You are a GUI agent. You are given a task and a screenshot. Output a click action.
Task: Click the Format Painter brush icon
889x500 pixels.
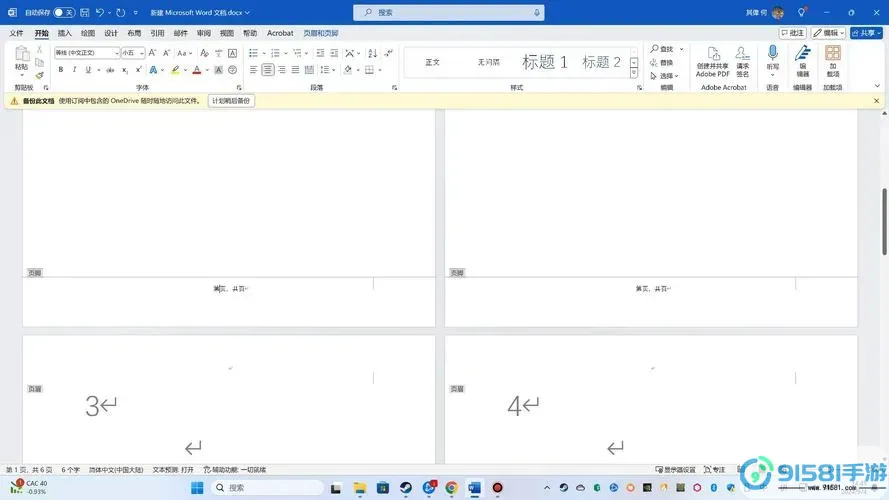pos(39,75)
